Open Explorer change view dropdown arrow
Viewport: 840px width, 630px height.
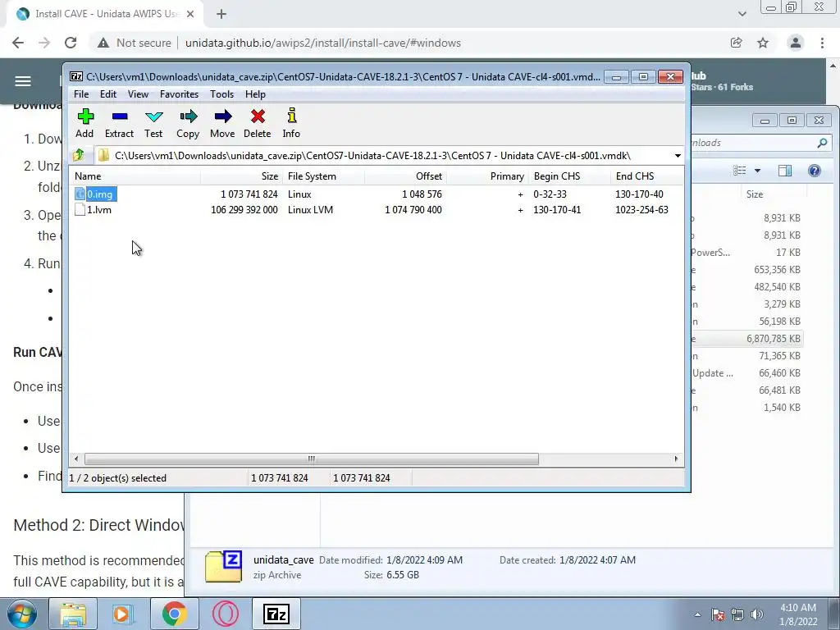coord(757,171)
